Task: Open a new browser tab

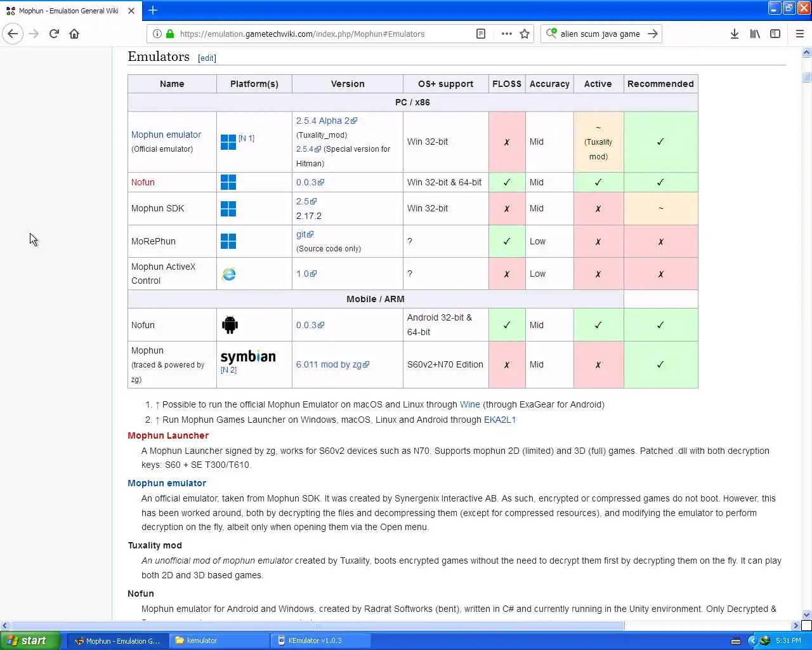Action: (x=153, y=10)
